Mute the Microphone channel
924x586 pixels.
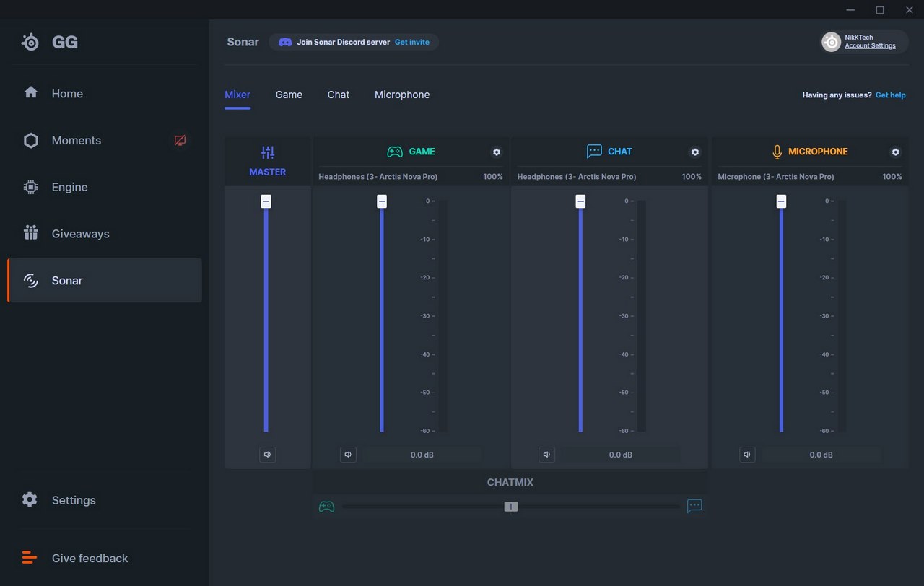(x=747, y=455)
